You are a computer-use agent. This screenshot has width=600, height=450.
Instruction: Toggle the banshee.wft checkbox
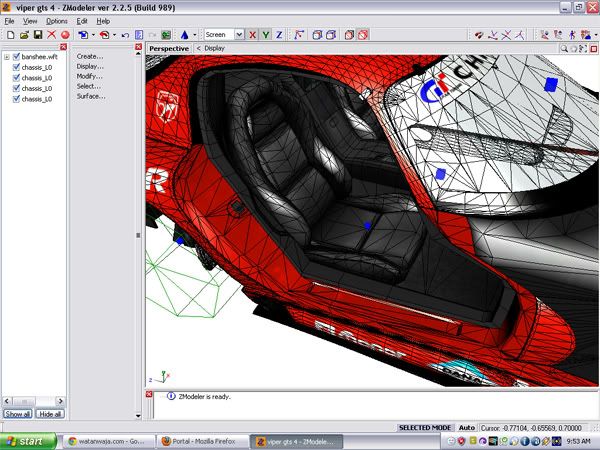(x=16, y=57)
